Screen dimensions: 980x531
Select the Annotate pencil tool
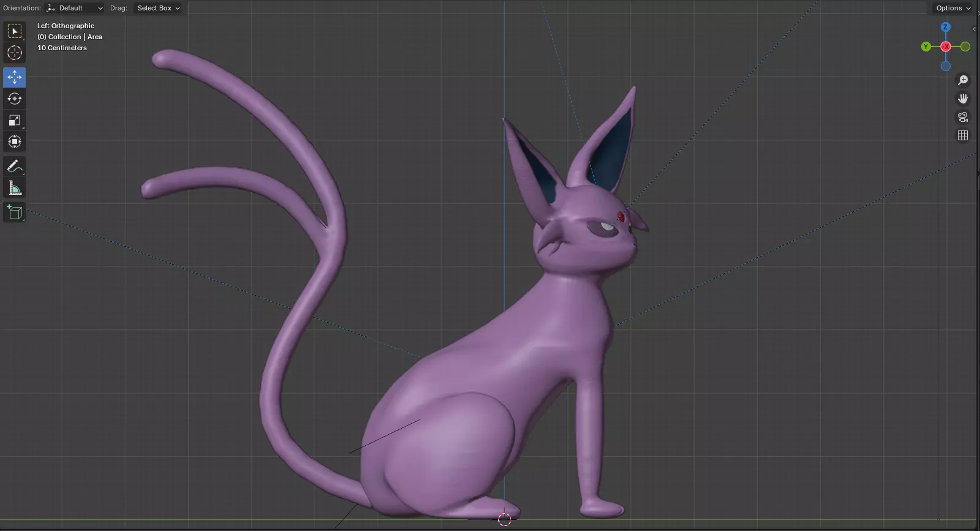[x=15, y=166]
